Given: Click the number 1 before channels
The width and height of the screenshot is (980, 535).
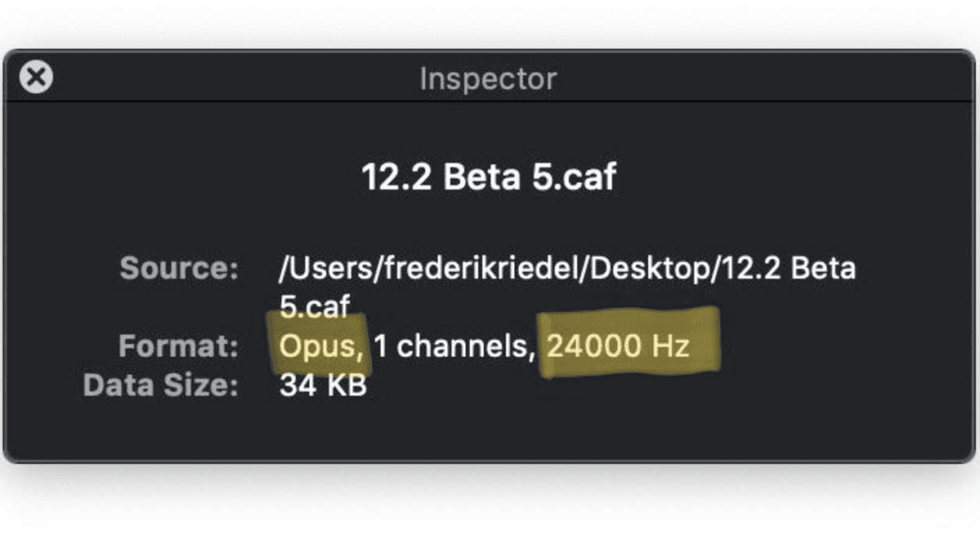Looking at the screenshot, I should click(381, 346).
